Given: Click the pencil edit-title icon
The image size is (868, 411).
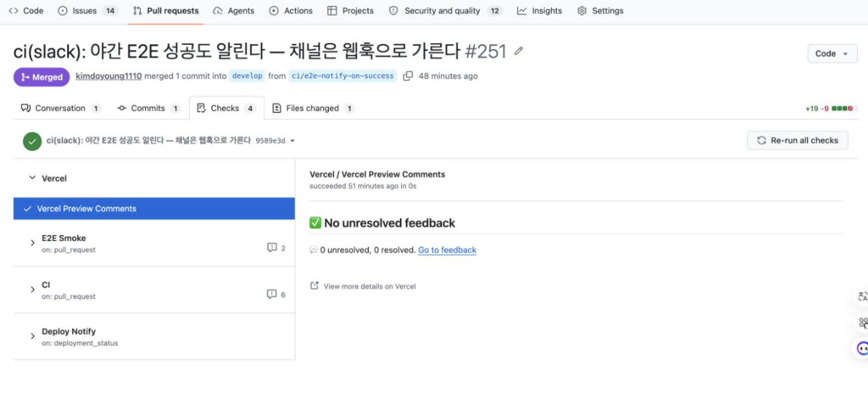Looking at the screenshot, I should [519, 51].
